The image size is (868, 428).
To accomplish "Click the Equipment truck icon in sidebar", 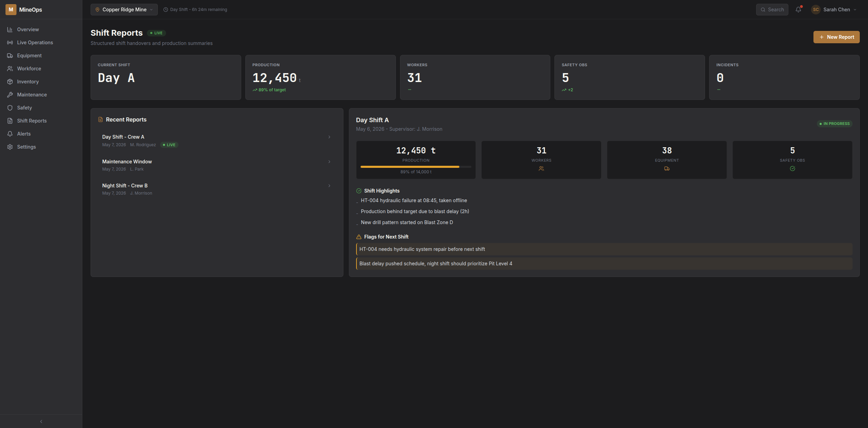I will pyautogui.click(x=10, y=56).
